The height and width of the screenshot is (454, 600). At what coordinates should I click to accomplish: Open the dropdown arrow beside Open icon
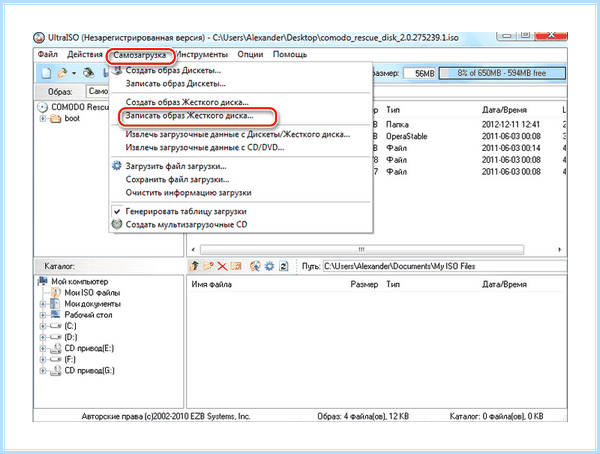coord(74,73)
